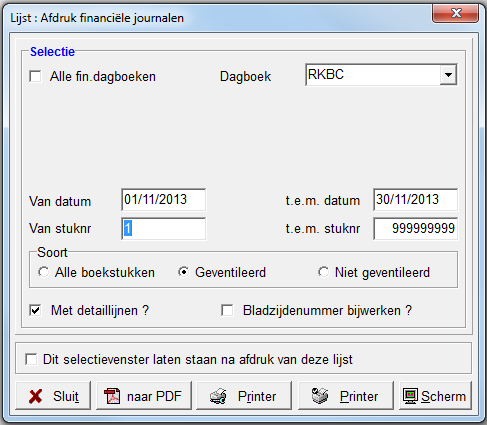
Task: Tick Bladzijdenummer bijwerken checkbox
Action: 227,310
